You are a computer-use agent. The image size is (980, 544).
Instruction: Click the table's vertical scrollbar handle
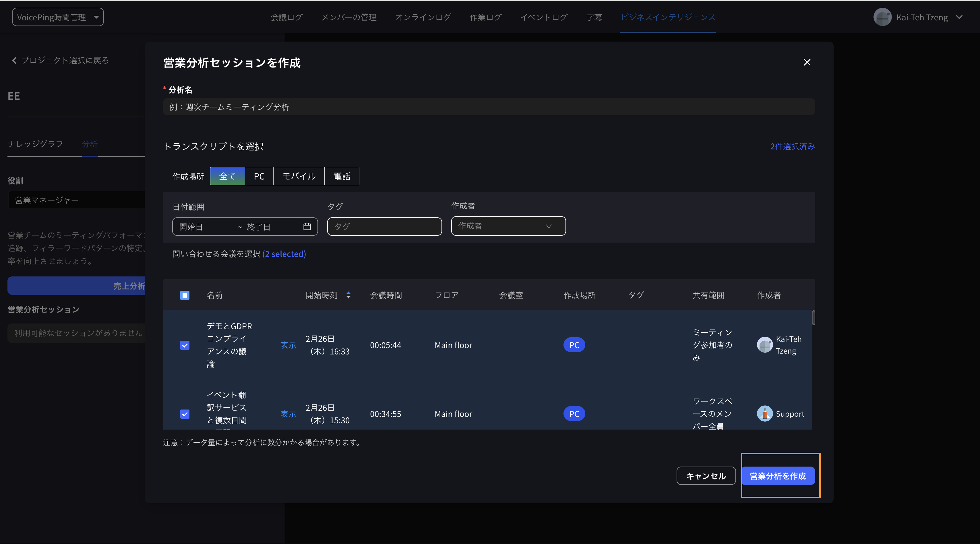tap(814, 318)
